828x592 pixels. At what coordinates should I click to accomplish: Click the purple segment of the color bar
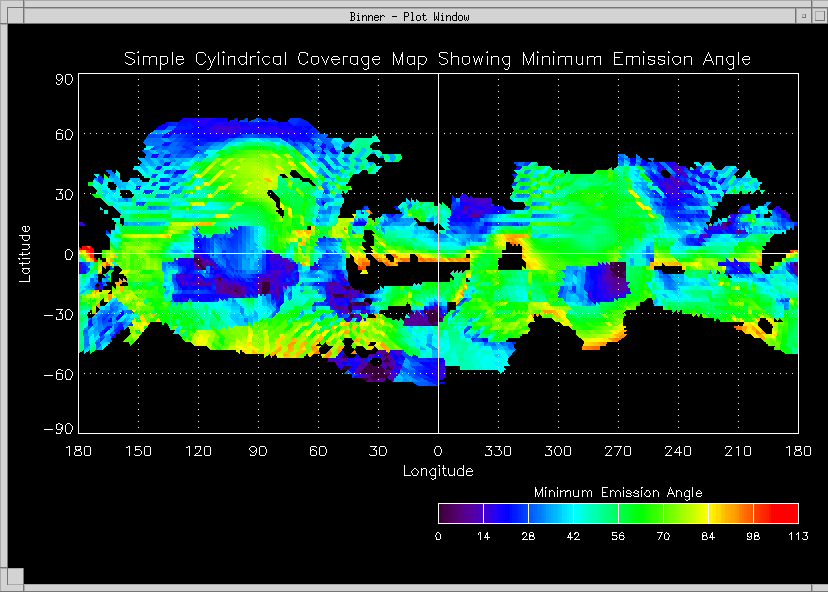[x=460, y=513]
